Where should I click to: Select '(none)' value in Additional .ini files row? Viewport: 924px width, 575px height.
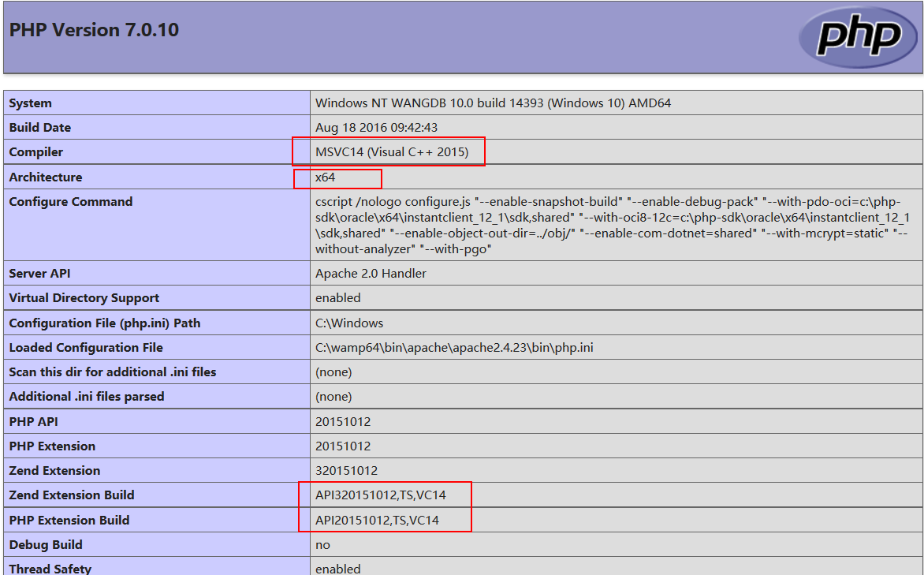click(333, 397)
